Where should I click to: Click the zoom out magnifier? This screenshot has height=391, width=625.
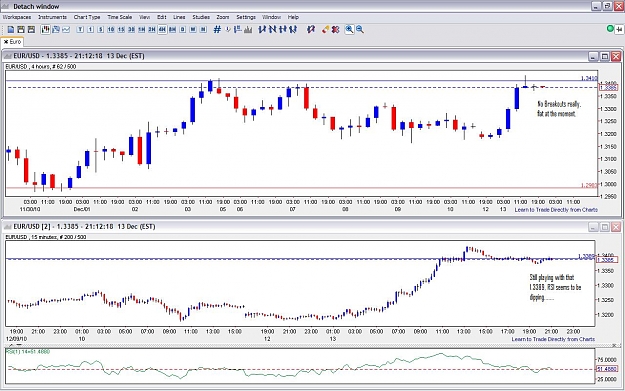pyautogui.click(x=360, y=29)
